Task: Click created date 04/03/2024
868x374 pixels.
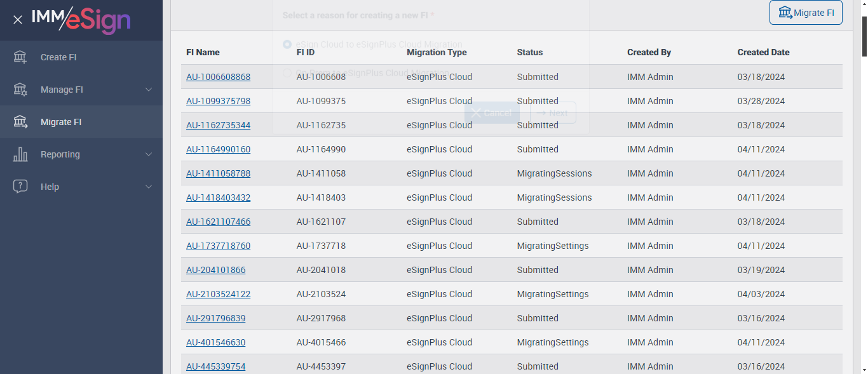Action: click(x=761, y=294)
